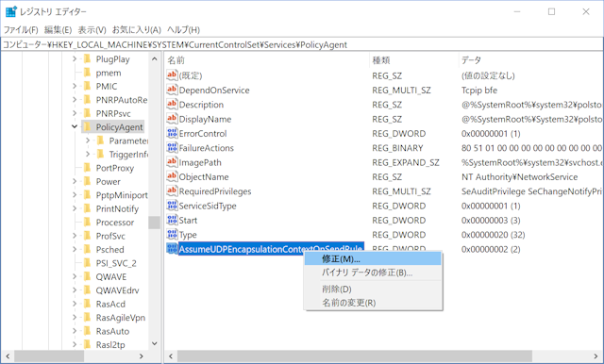Click the folder icon of pmem

pos(88,73)
